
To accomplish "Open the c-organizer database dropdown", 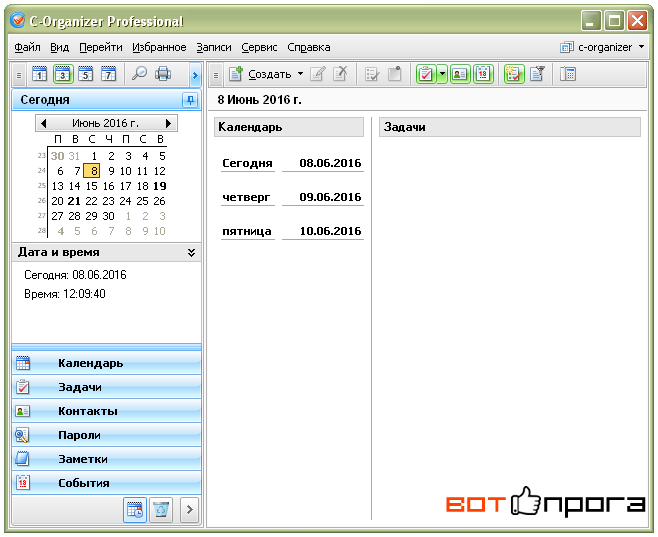I will (x=603, y=47).
